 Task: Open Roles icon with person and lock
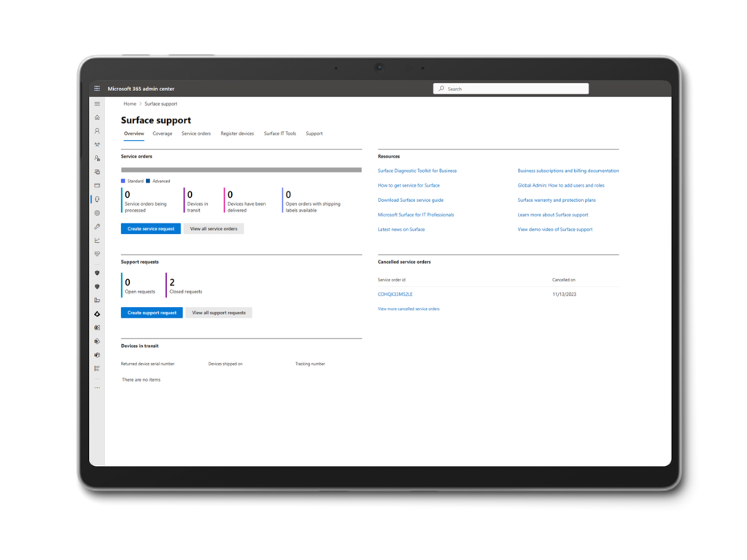(x=97, y=158)
